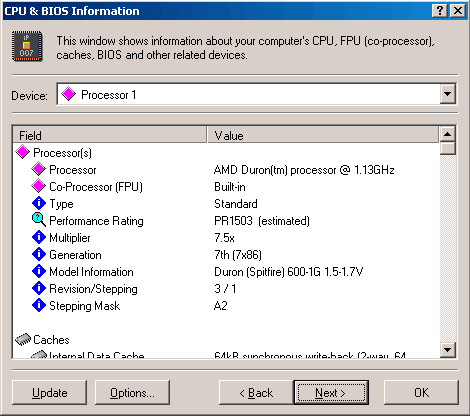Screen dimensions: 470x418
Task: Click the magnifier icon for Performance Rating
Action: point(39,220)
